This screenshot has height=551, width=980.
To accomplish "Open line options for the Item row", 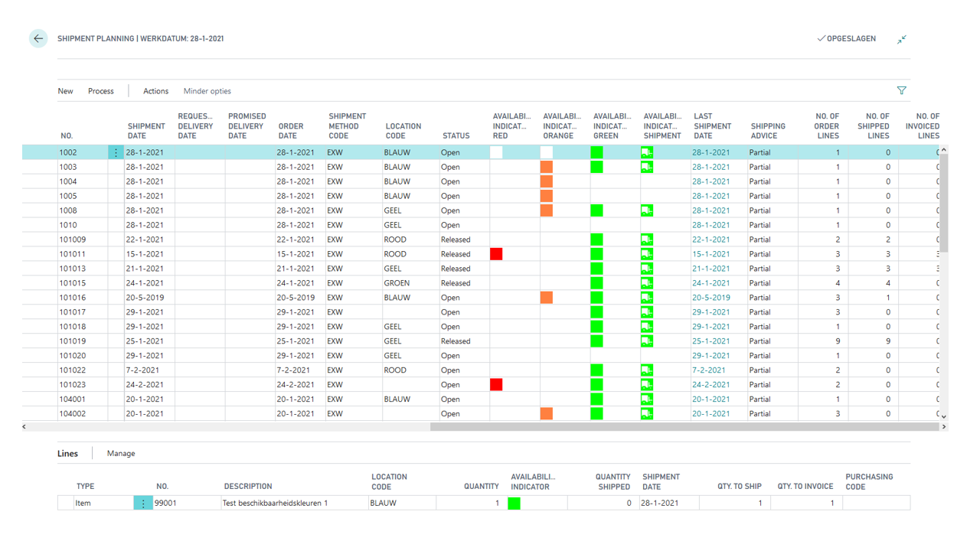I will click(143, 503).
